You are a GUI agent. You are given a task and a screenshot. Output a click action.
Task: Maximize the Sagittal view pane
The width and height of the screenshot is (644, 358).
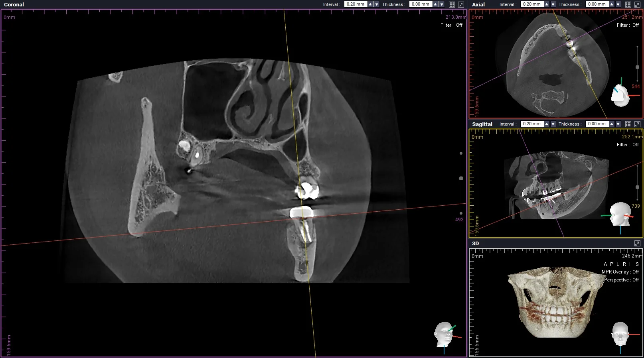(x=637, y=124)
